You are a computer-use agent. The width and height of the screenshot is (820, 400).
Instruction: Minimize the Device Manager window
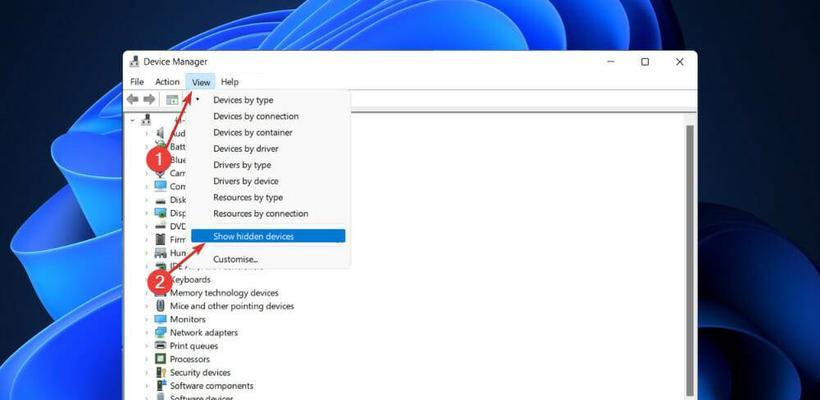point(611,62)
